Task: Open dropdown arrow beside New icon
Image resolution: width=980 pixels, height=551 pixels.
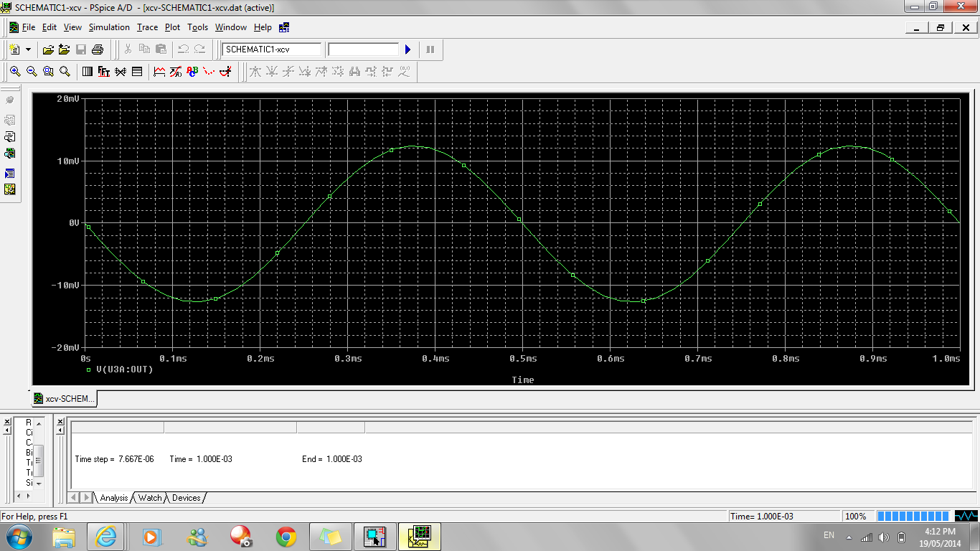Action: (x=29, y=50)
